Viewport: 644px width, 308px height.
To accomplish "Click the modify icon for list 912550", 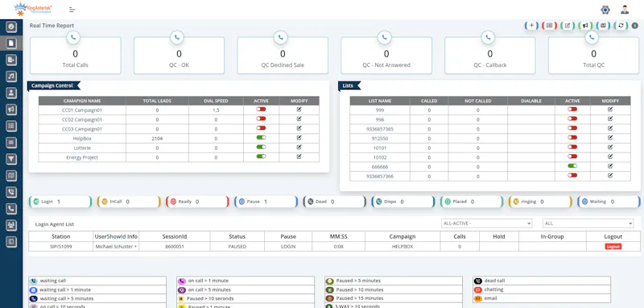I will click(610, 138).
